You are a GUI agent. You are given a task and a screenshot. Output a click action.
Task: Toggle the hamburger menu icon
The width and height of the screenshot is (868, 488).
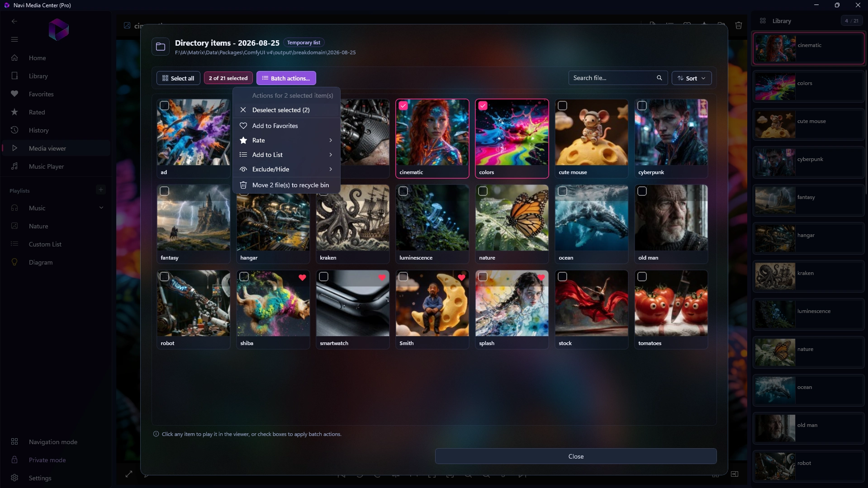coord(14,39)
